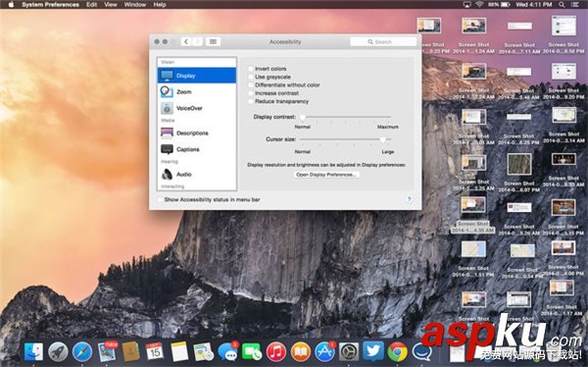Viewport: 588px width, 367px height.
Task: Enable Invert colors checkbox
Action: tap(251, 69)
